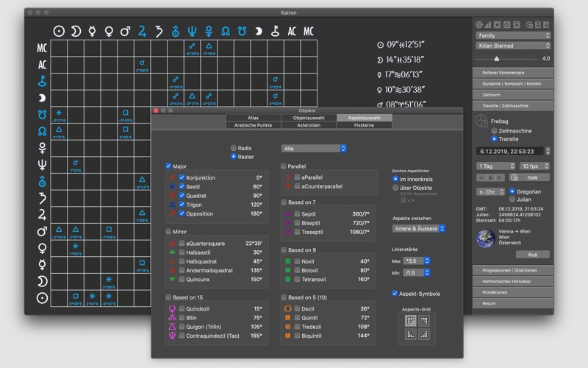The height and width of the screenshot is (368, 588).
Task: Expand the Progressionen | Directionen section
Action: pos(513,270)
